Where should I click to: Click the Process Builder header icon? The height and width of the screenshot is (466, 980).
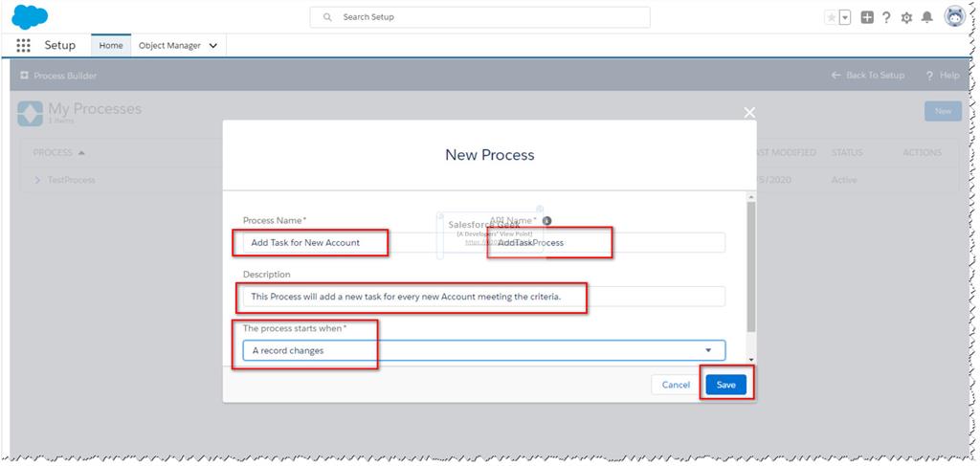click(x=24, y=76)
